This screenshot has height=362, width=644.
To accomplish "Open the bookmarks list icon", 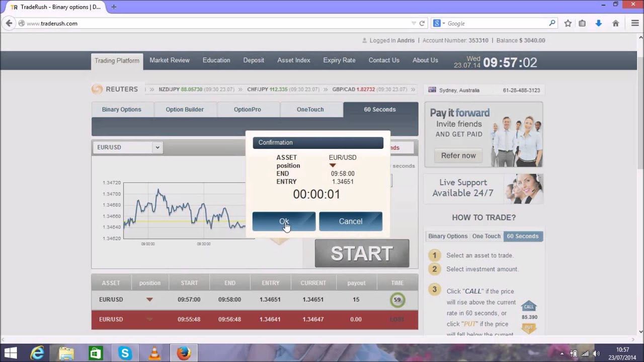I will [582, 23].
